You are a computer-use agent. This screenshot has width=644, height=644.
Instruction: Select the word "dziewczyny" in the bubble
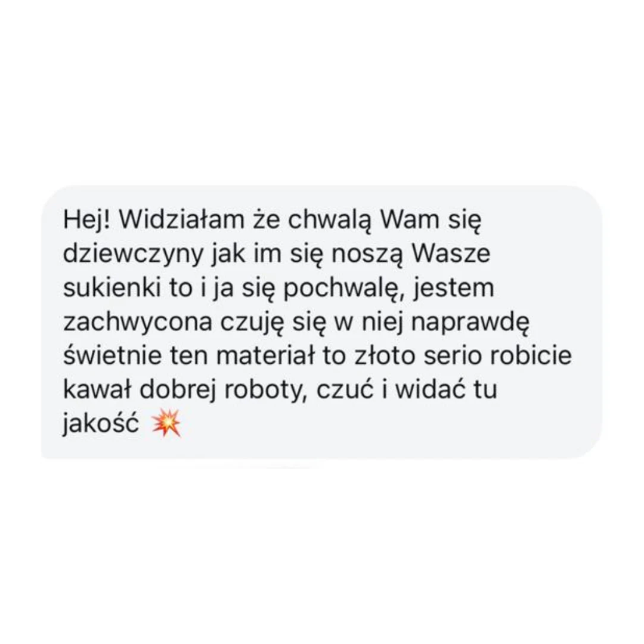134,255
